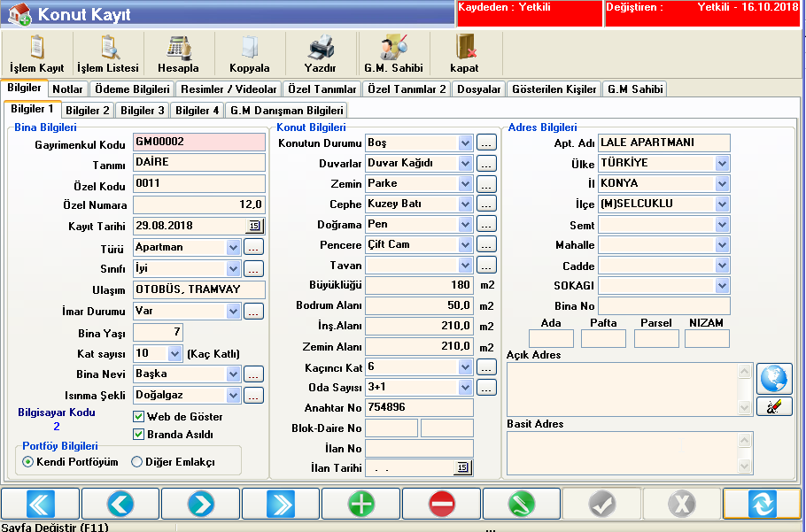The height and width of the screenshot is (532, 806).
Task: Click the Basit Adres scrollbar up arrow
Action: click(x=744, y=440)
